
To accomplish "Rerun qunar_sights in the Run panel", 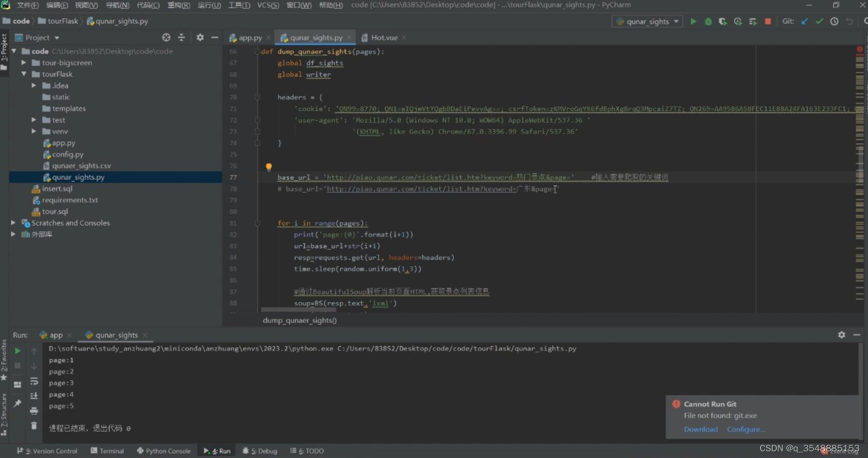I will coord(18,351).
